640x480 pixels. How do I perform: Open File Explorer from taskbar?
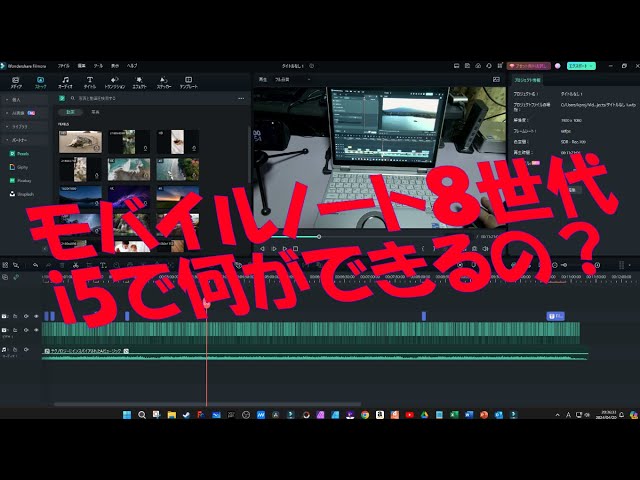(x=171, y=415)
